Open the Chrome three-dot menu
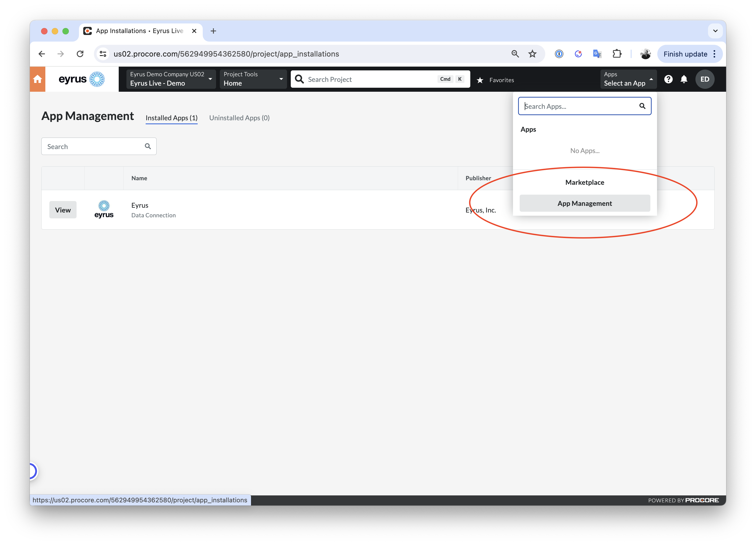The image size is (756, 545). pyautogui.click(x=714, y=54)
